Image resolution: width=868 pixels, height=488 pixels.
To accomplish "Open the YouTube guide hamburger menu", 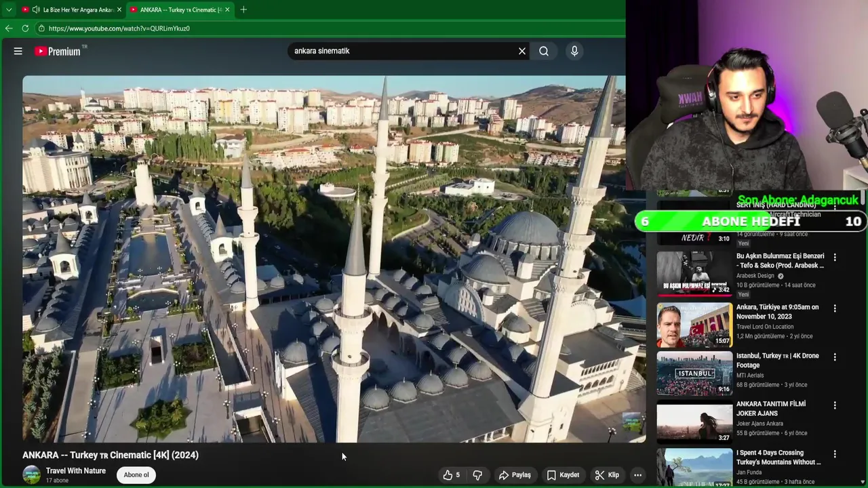I will [x=18, y=51].
